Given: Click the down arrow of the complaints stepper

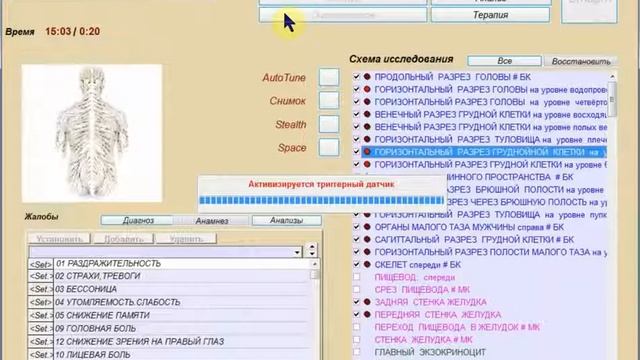Looking at the screenshot, I should tap(312, 253).
